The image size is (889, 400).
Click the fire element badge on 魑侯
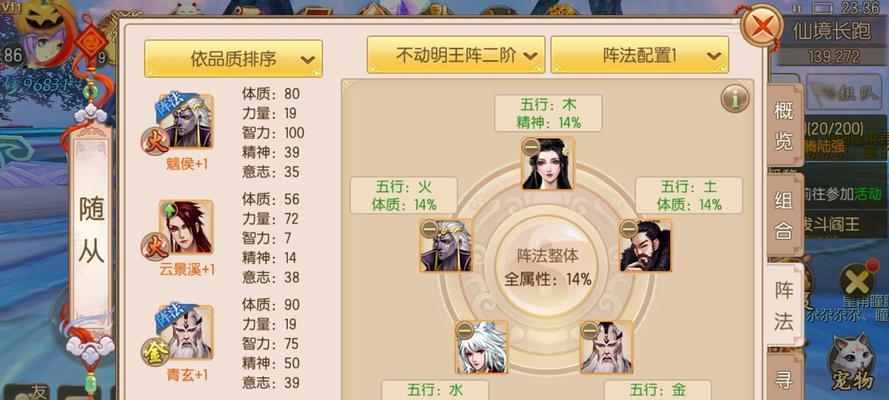(155, 142)
